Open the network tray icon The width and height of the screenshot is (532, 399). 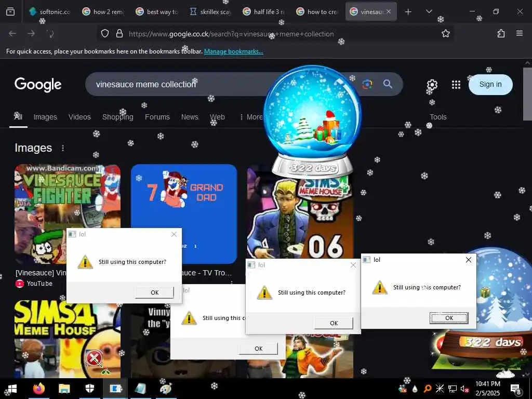click(453, 389)
